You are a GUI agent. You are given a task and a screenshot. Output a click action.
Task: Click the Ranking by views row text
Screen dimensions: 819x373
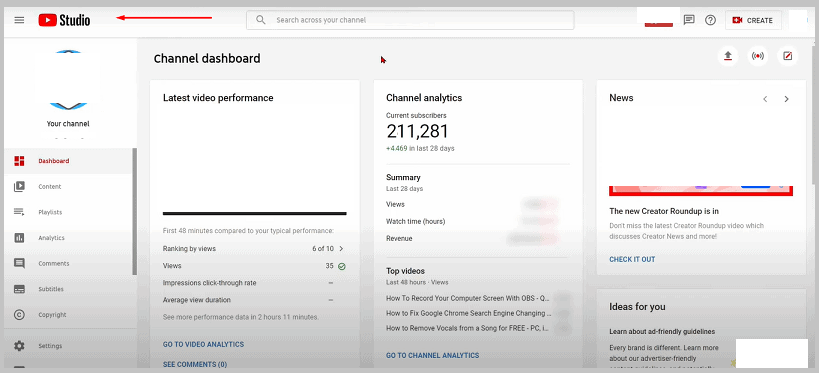pyautogui.click(x=189, y=249)
